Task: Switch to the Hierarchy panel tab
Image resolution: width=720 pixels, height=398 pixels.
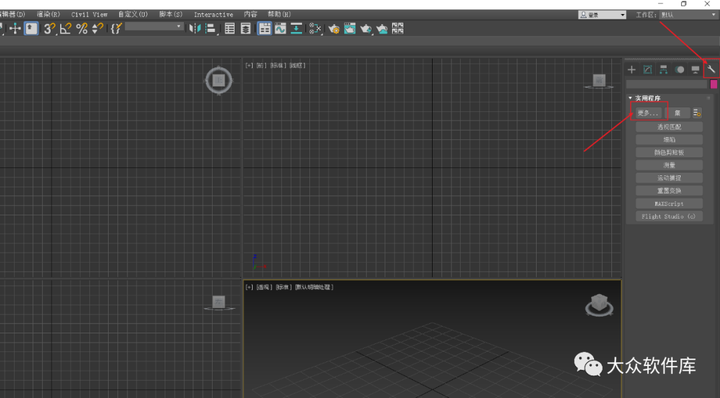Action: [x=664, y=69]
